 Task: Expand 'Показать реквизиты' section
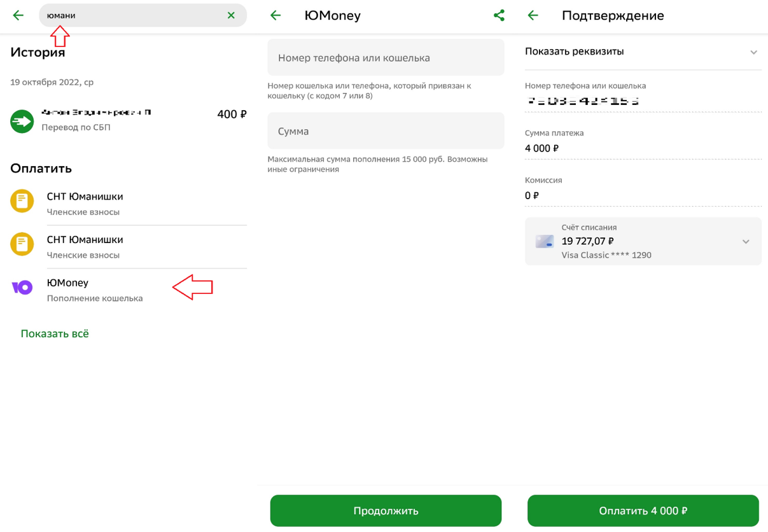click(643, 52)
